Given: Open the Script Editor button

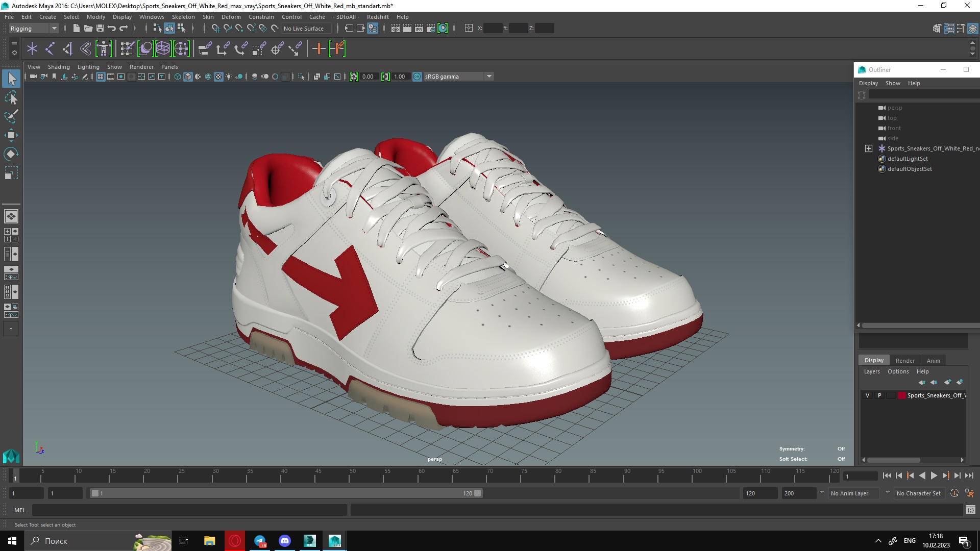Looking at the screenshot, I should coord(971,510).
